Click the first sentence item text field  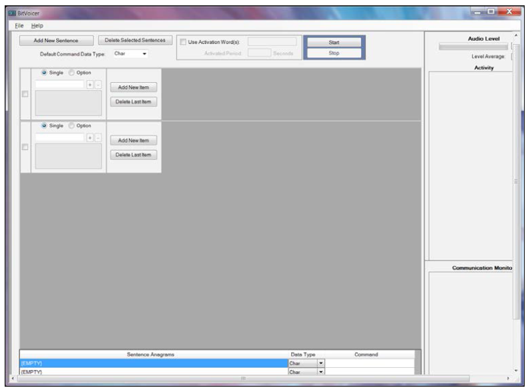click(59, 84)
